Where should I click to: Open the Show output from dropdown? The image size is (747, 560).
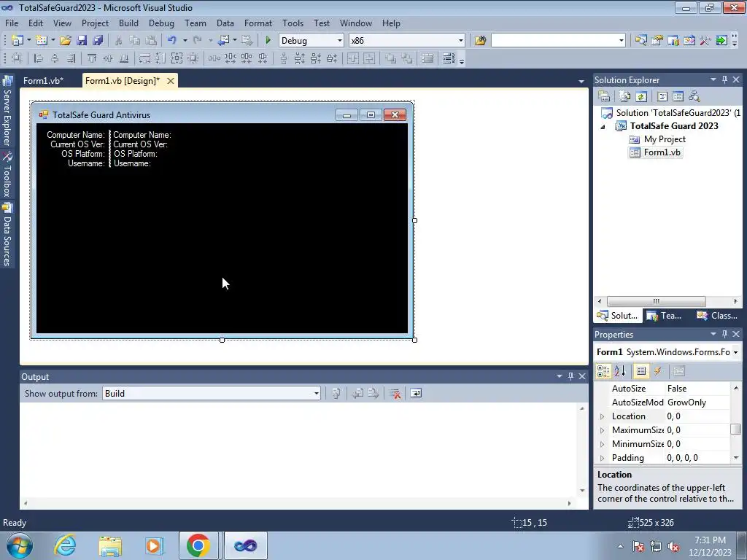(316, 393)
